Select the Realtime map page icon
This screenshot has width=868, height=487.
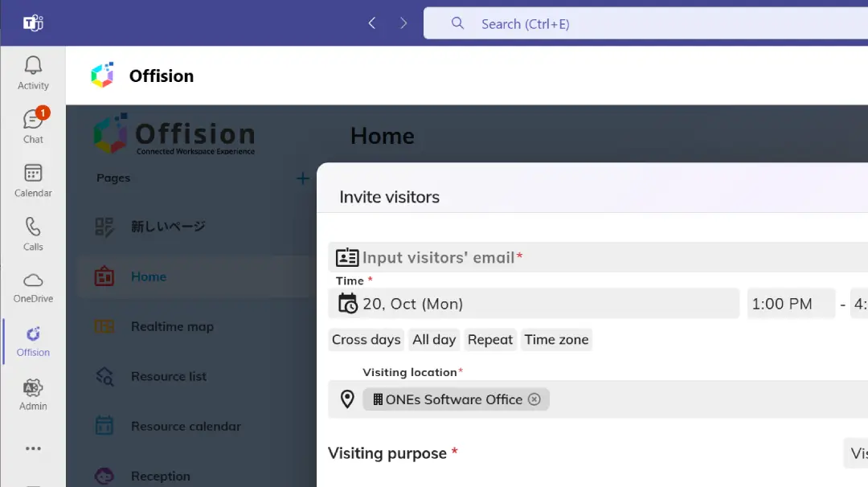[x=104, y=326]
